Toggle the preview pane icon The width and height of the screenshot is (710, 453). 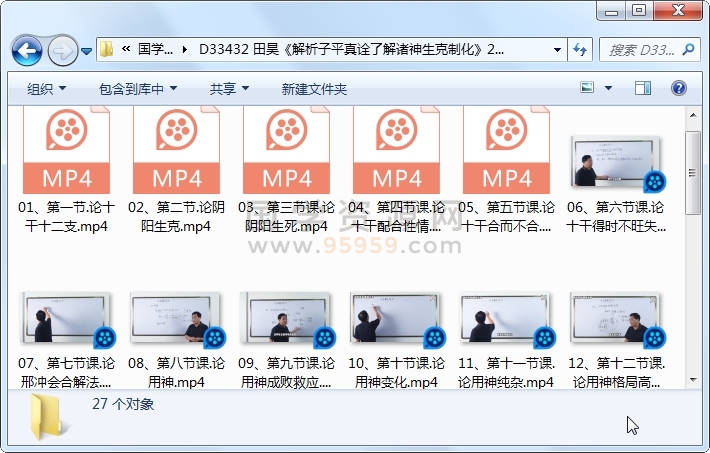tap(643, 88)
